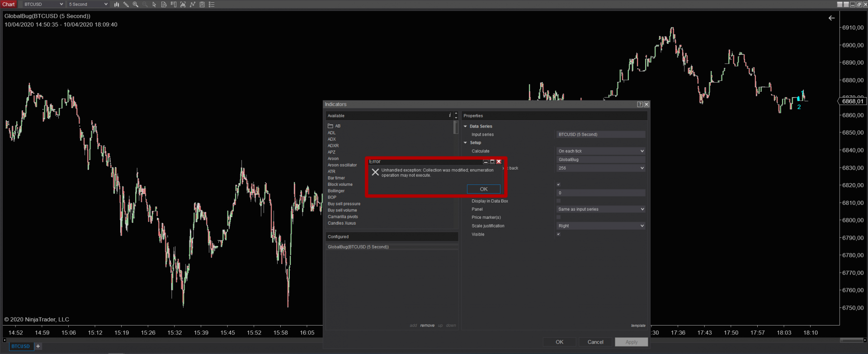868x354 pixels.
Task: Click the Available list scrollbar thumb
Action: 456,127
